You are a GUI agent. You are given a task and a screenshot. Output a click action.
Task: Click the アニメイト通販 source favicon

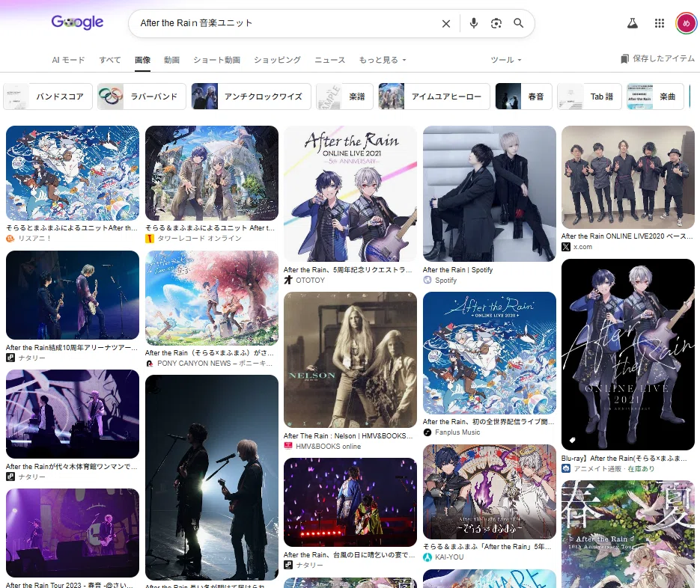(x=566, y=469)
